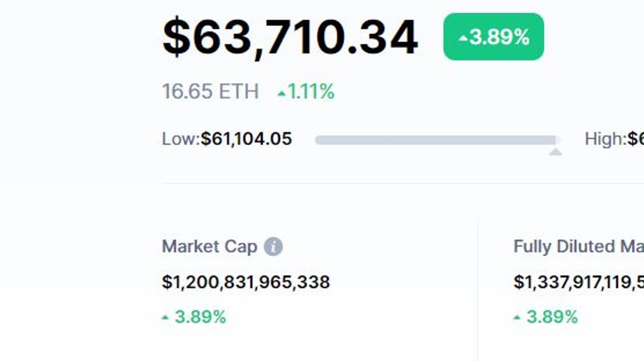Click the up-arrow under Fully Diluted value
The image size is (644, 362).
517,318
